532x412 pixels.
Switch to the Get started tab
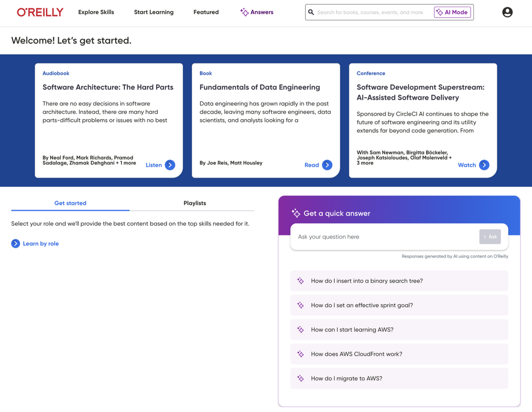pos(70,203)
